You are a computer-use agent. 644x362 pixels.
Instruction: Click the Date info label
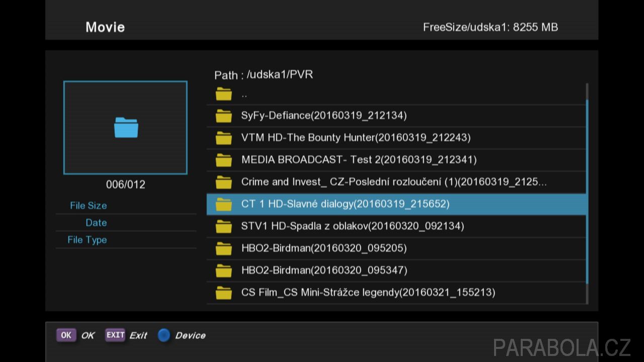[x=96, y=223]
